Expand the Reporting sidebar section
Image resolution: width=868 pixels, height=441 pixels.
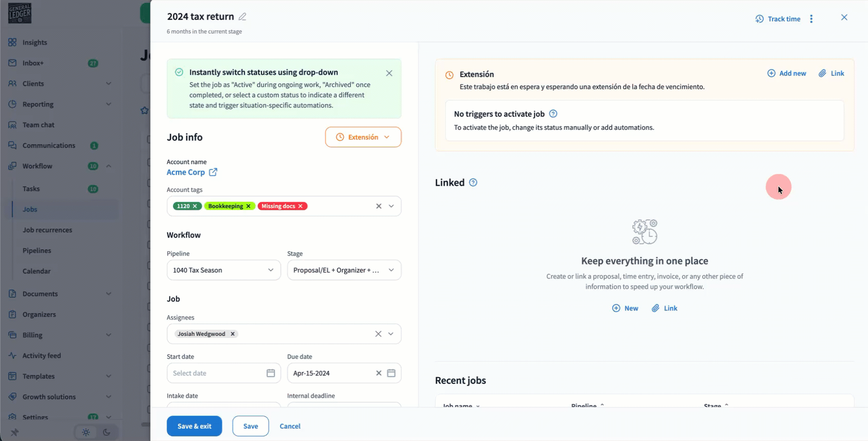(109, 104)
